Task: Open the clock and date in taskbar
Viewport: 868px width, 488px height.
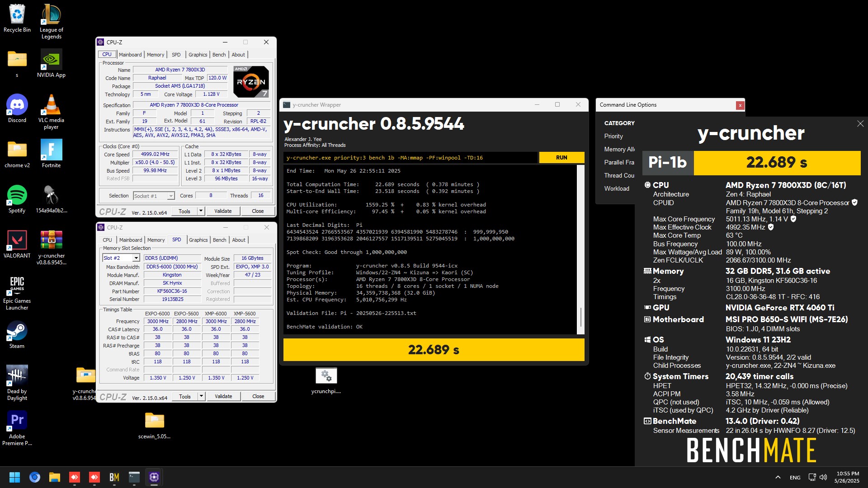Action: tap(848, 477)
